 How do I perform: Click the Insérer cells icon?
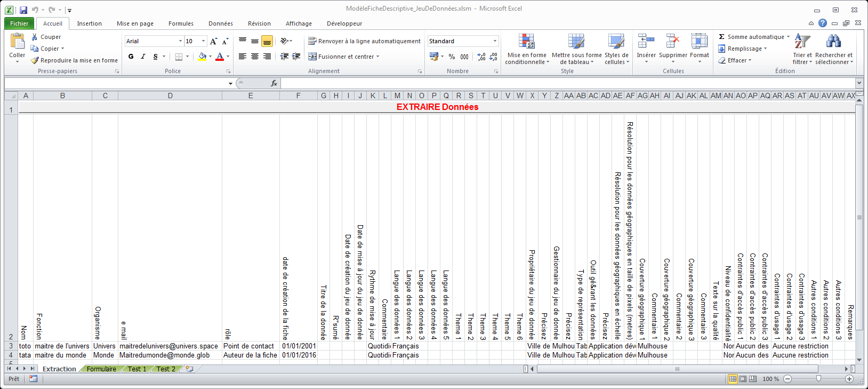pyautogui.click(x=646, y=42)
